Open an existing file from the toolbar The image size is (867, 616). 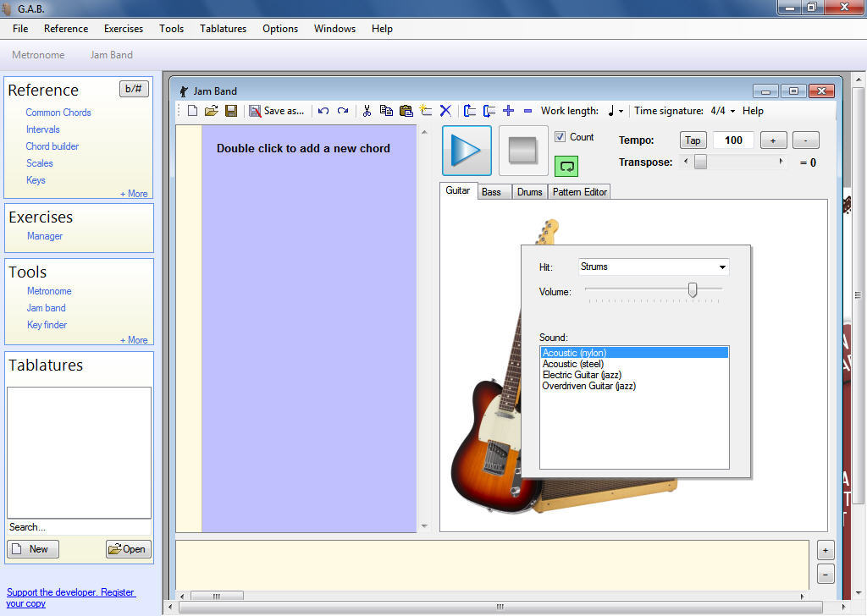click(211, 111)
